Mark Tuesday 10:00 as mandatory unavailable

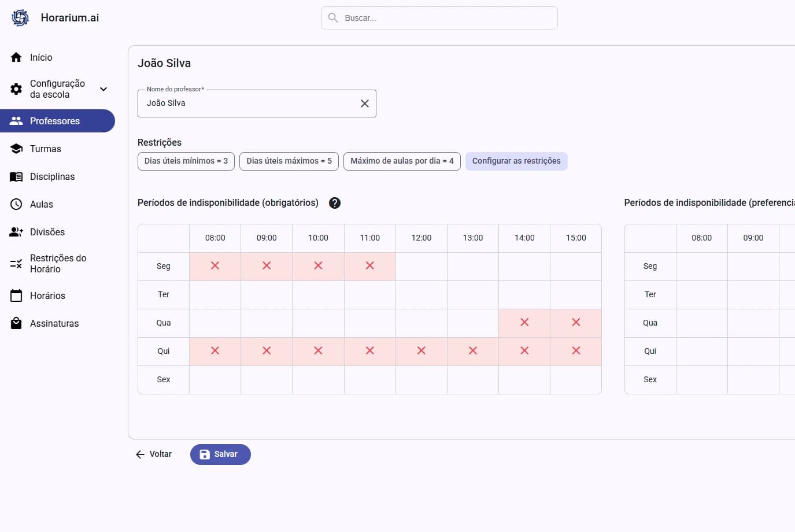pyautogui.click(x=318, y=295)
